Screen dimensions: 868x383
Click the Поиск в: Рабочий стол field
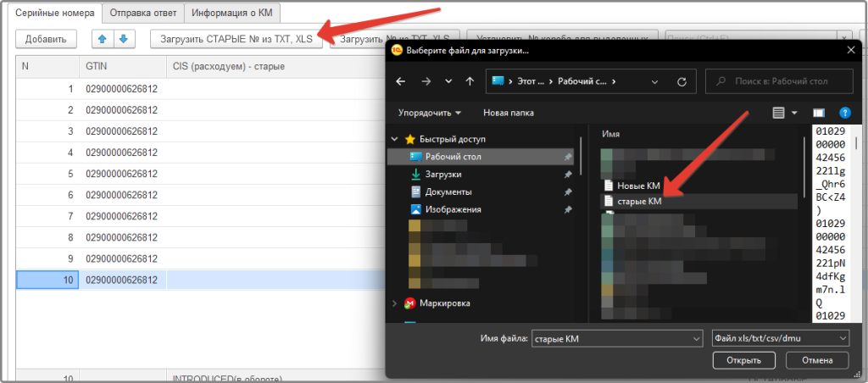(x=779, y=81)
